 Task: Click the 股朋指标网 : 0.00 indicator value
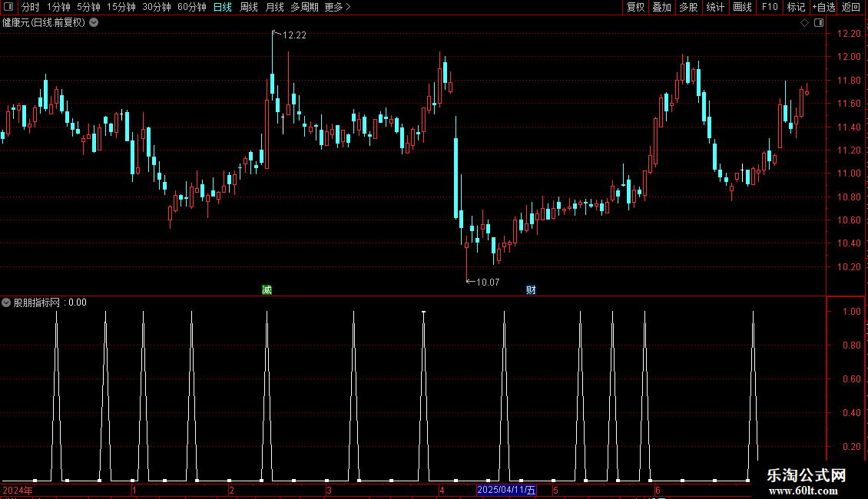50,302
